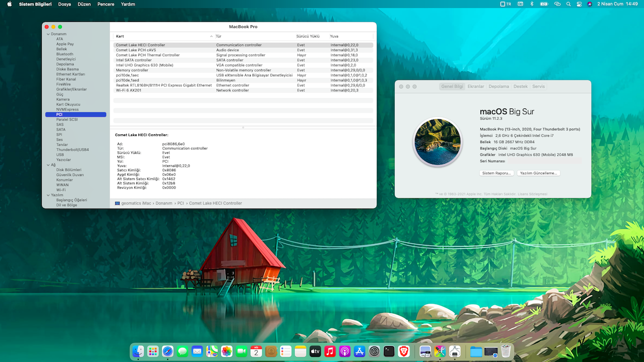Launch Terminal from the Dock
Screen dimensions: 644x362
(390, 352)
